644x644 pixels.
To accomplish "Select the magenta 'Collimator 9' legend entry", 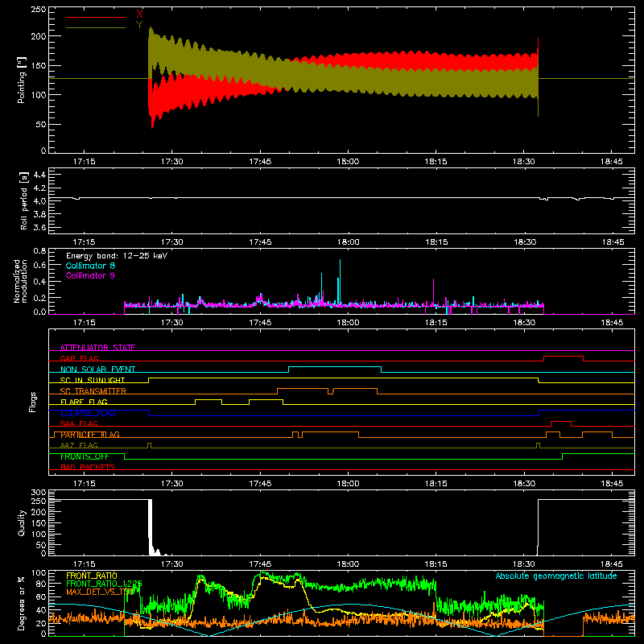I will tap(90, 275).
